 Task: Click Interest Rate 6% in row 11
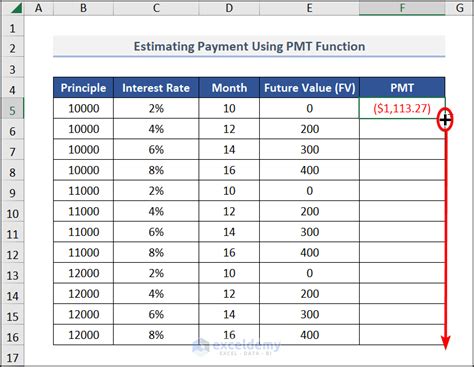pyautogui.click(x=156, y=232)
